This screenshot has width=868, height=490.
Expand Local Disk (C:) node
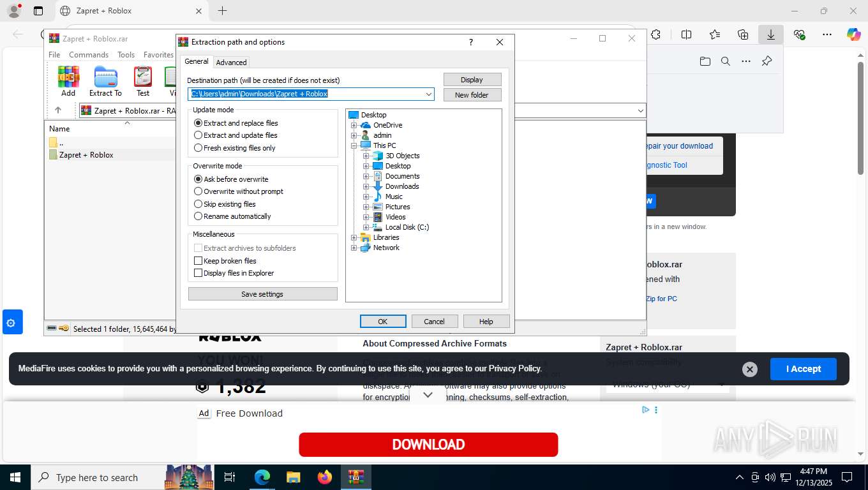pyautogui.click(x=366, y=227)
